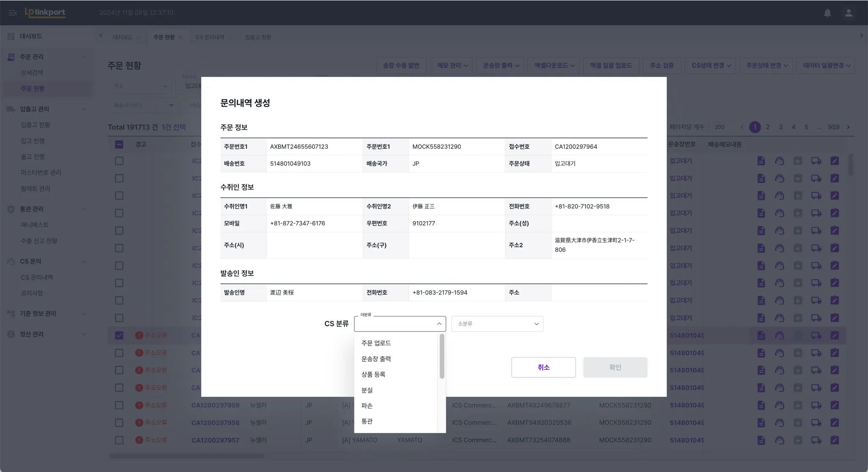This screenshot has width=868, height=472.
Task: Click the notification bell icon
Action: (827, 13)
